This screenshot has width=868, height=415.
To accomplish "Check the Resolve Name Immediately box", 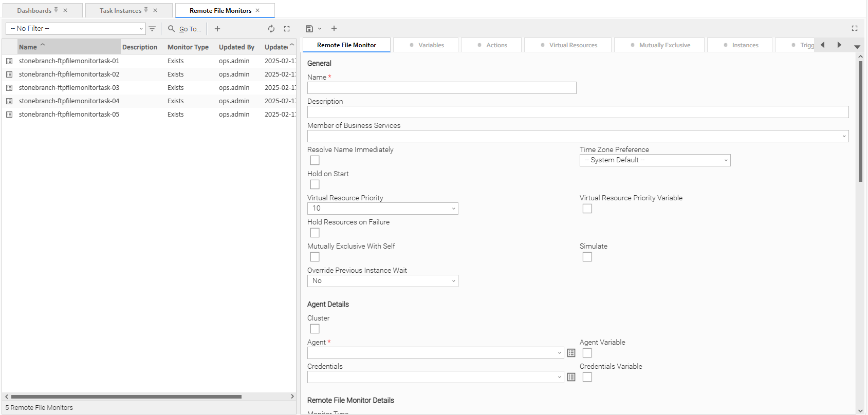I will [315, 160].
